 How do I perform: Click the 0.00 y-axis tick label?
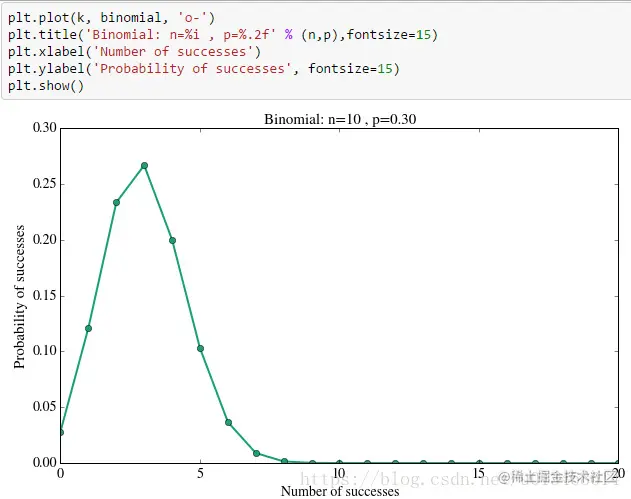coord(45,462)
